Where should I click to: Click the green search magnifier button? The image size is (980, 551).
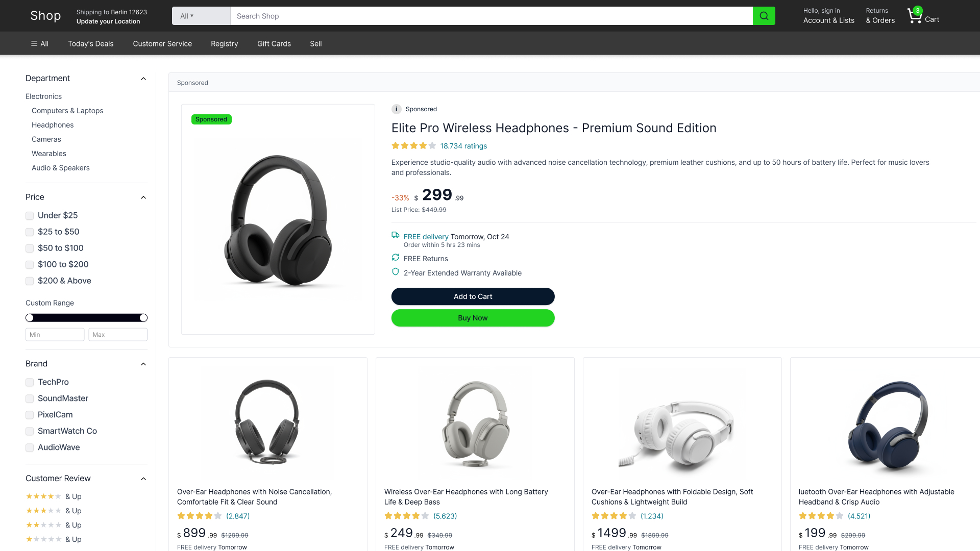(x=764, y=16)
